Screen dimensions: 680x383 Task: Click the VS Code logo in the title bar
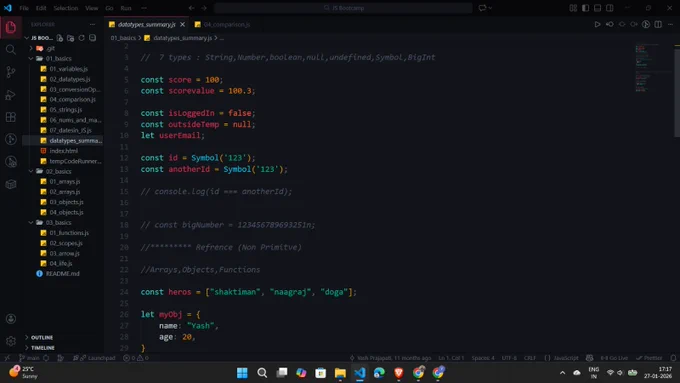pos(8,8)
